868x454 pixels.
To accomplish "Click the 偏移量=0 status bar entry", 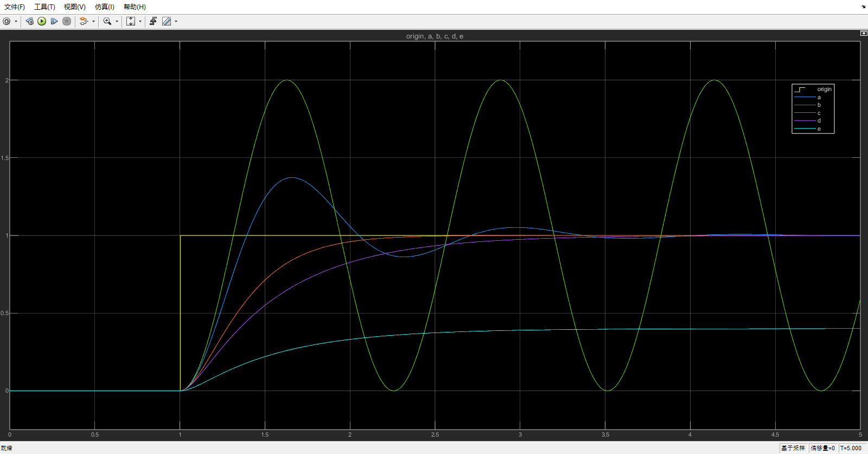I will (x=822, y=448).
